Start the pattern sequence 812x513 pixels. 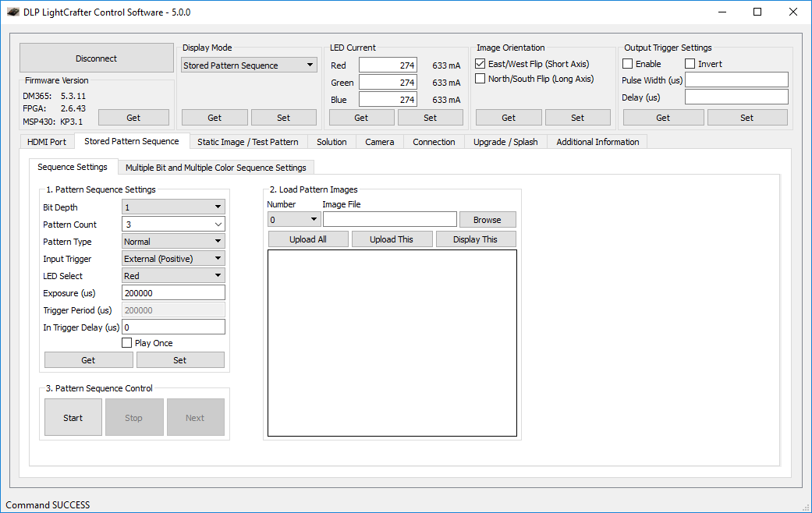[x=73, y=417]
